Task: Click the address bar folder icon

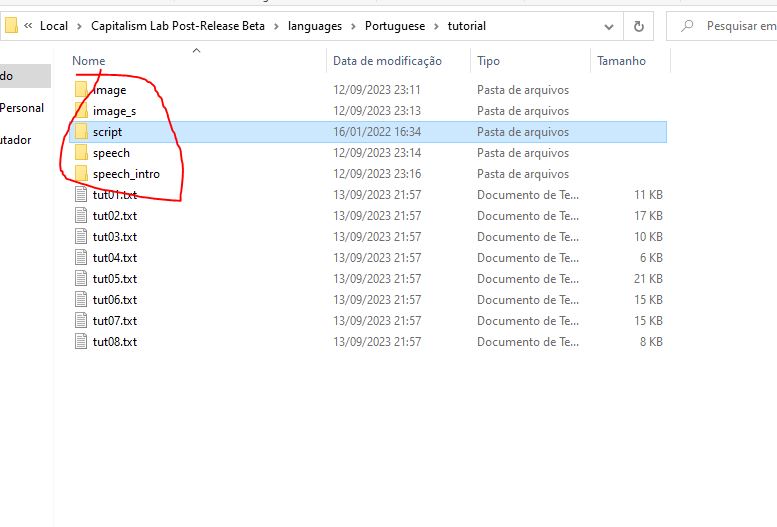Action: tap(11, 25)
